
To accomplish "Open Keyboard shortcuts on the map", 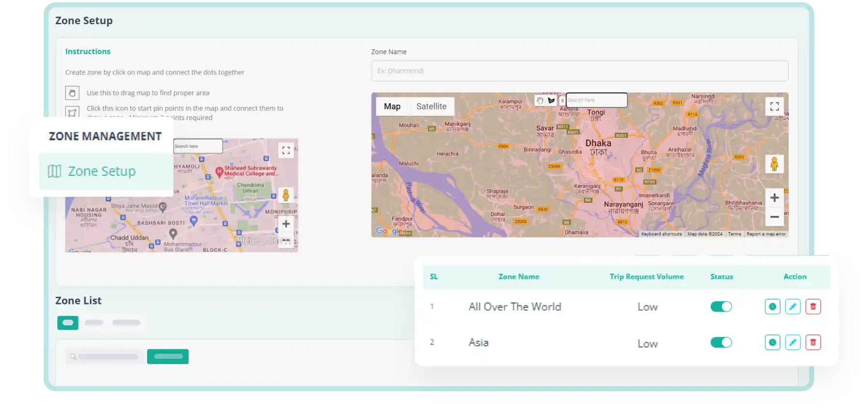I will click(x=661, y=234).
